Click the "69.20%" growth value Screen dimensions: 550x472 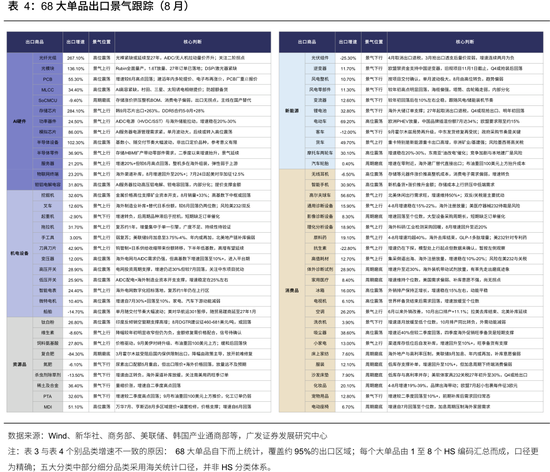[x=348, y=122]
